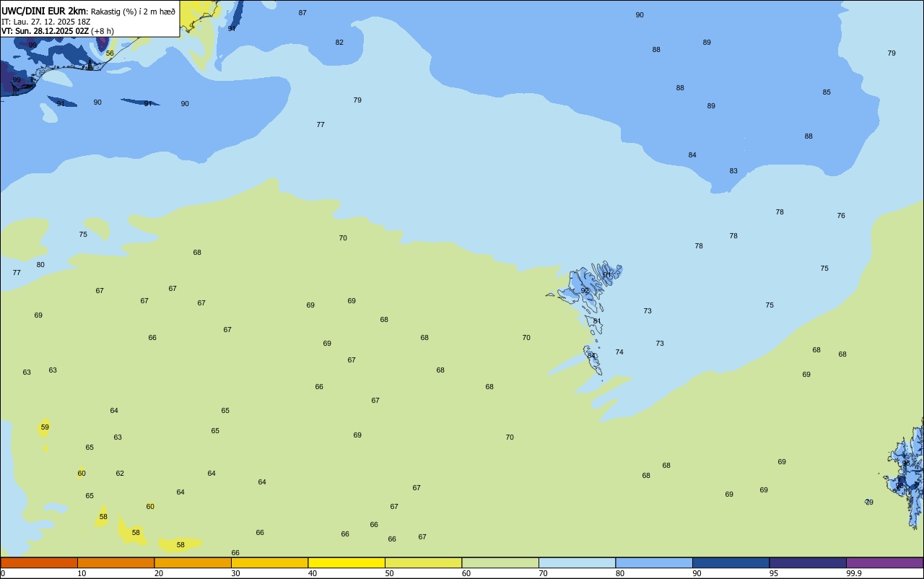
Task: Click the gold 30–40 legend segment
Action: (269, 562)
